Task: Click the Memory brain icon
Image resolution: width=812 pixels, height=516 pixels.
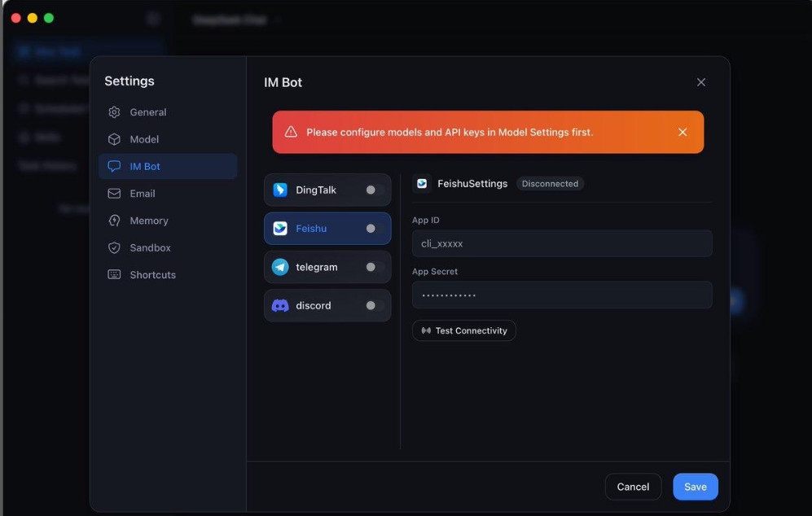Action: pos(114,221)
